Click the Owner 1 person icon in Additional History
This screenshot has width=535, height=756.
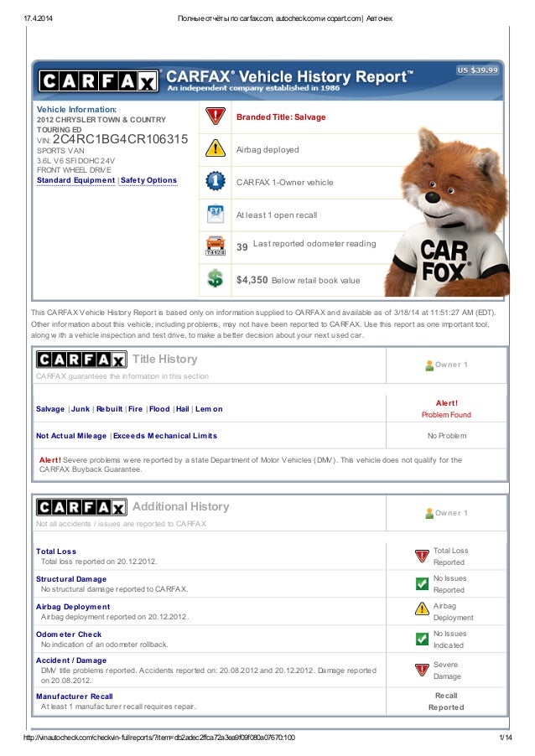[429, 514]
